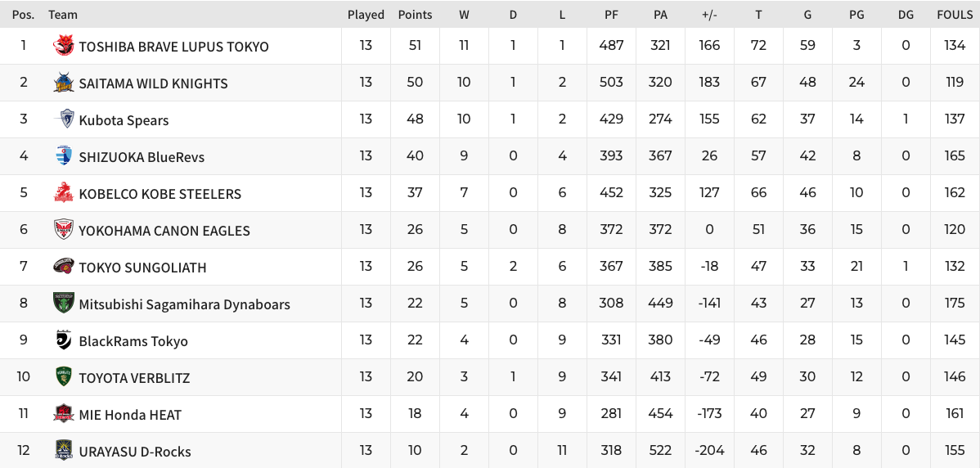The image size is (980, 468).
Task: Click the Mitsubishi Sagamihara Dynaboars team logo
Action: 64,303
